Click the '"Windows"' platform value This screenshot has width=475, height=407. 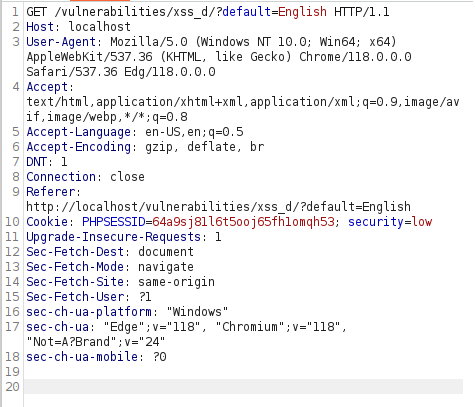coord(197,312)
